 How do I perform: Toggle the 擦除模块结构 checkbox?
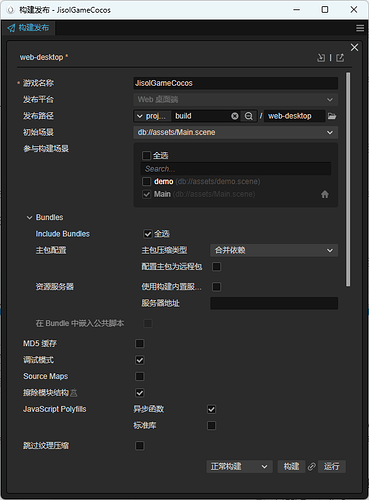(x=140, y=393)
